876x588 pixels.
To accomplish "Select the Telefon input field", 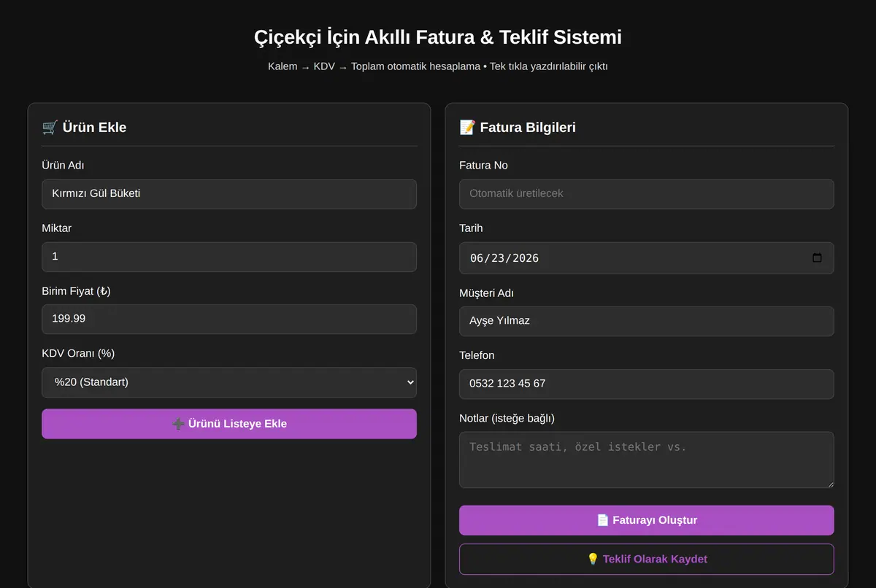I will pos(647,384).
